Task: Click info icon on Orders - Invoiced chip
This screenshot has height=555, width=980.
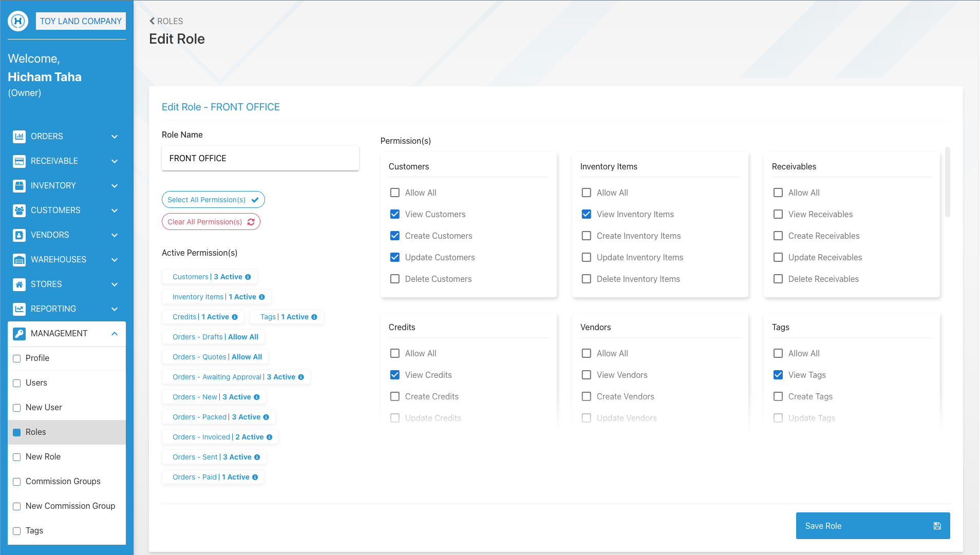Action: (269, 437)
